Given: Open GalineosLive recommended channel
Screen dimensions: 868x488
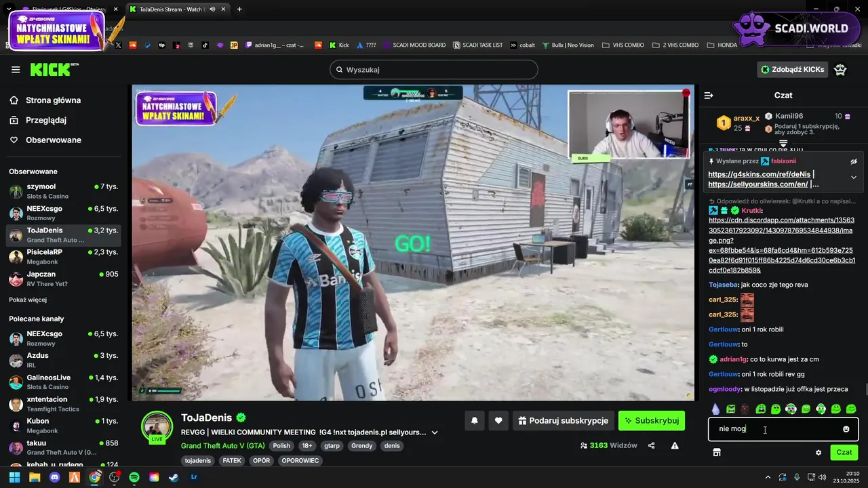Looking at the screenshot, I should tap(64, 382).
